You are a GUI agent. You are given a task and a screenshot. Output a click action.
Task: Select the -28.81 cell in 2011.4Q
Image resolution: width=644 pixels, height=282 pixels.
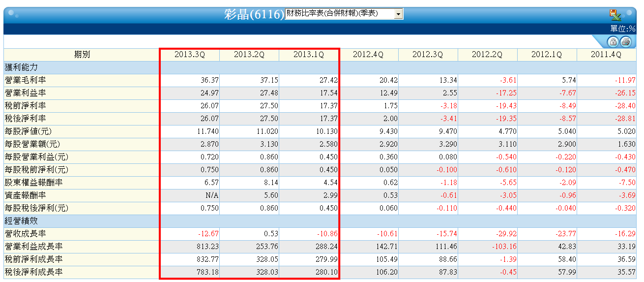[x=625, y=119]
